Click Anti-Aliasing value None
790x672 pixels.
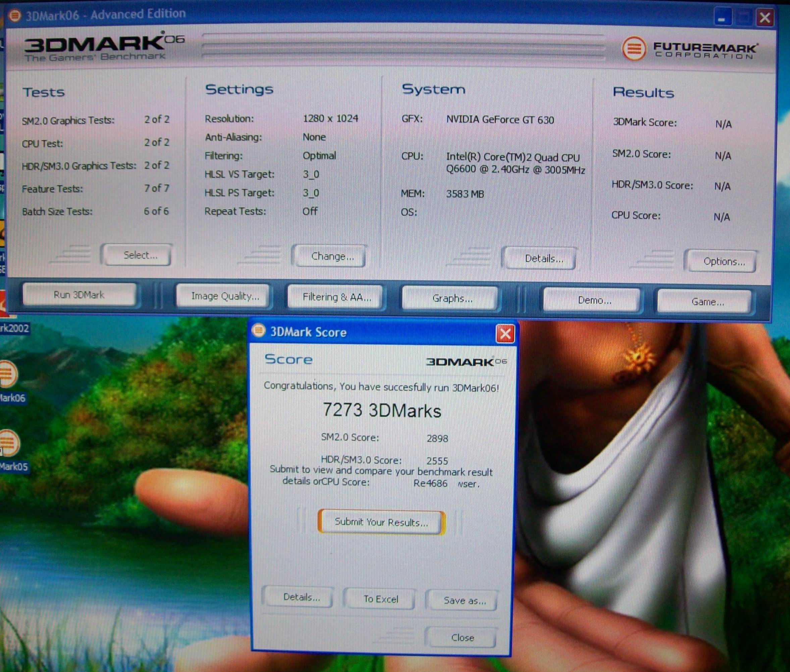[x=314, y=137]
